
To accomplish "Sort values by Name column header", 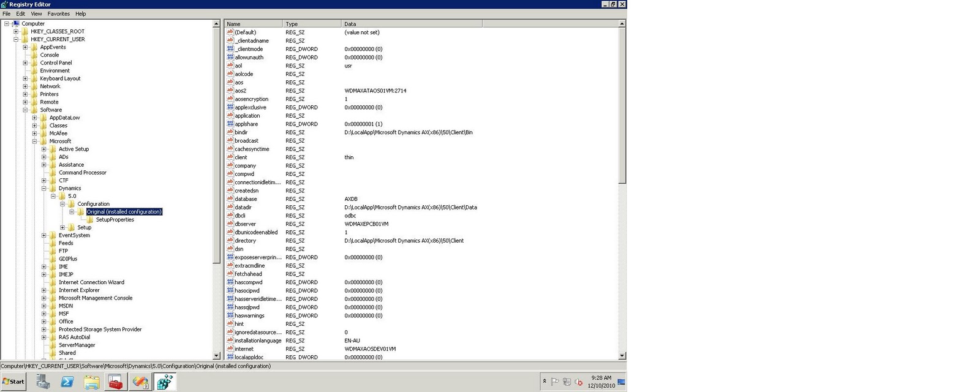I will click(254, 24).
